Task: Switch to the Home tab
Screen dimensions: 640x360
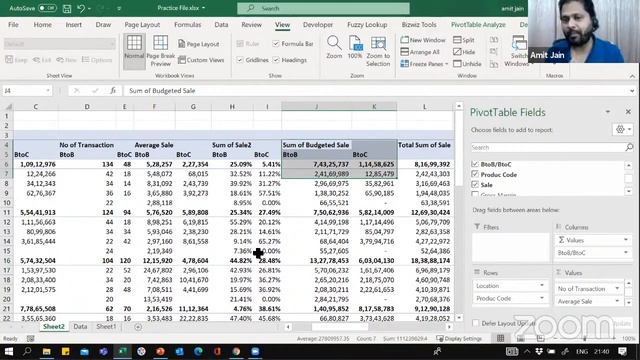Action: click(42, 25)
